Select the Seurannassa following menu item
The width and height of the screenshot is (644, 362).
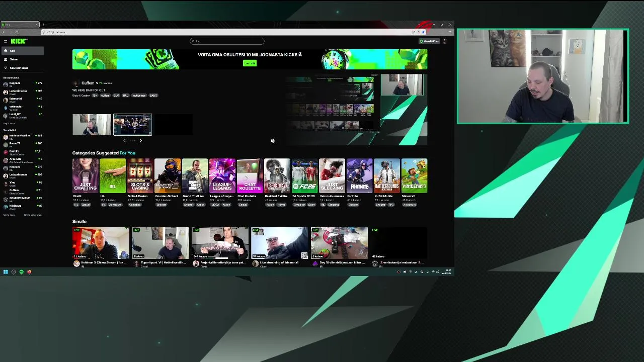coord(23,68)
